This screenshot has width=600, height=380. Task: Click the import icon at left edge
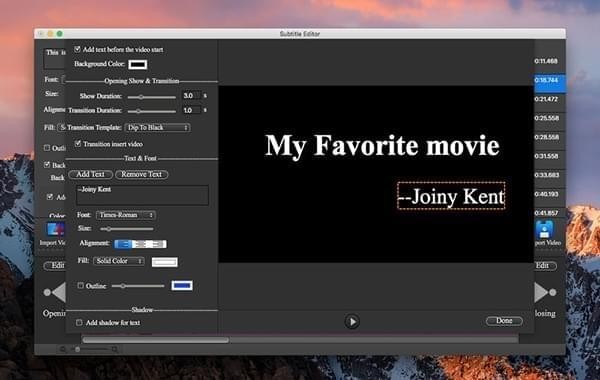click(56, 230)
